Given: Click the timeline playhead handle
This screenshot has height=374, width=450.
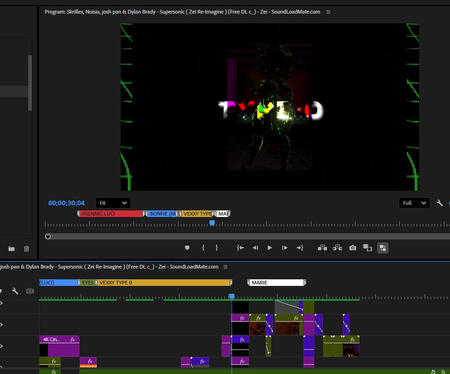Looking at the screenshot, I should (232, 296).
